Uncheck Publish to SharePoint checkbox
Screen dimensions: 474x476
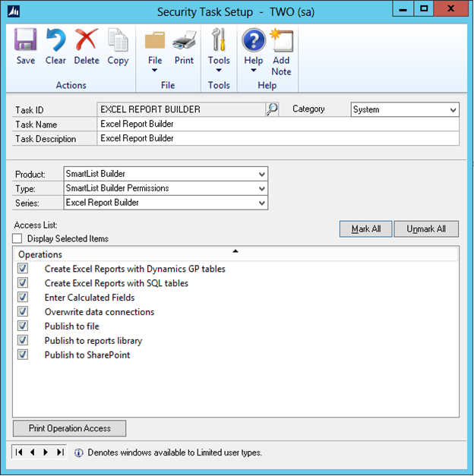pos(23,355)
